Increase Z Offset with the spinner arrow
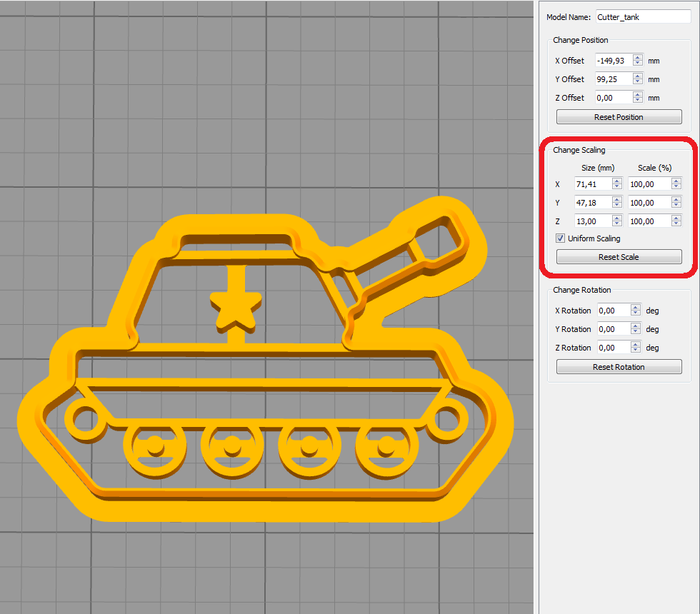 pos(637,94)
